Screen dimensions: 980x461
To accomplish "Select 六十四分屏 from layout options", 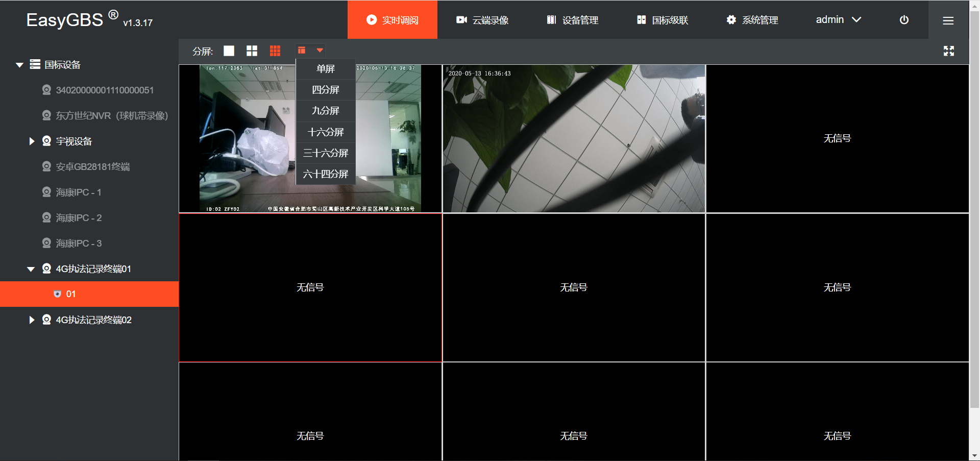I will point(325,174).
